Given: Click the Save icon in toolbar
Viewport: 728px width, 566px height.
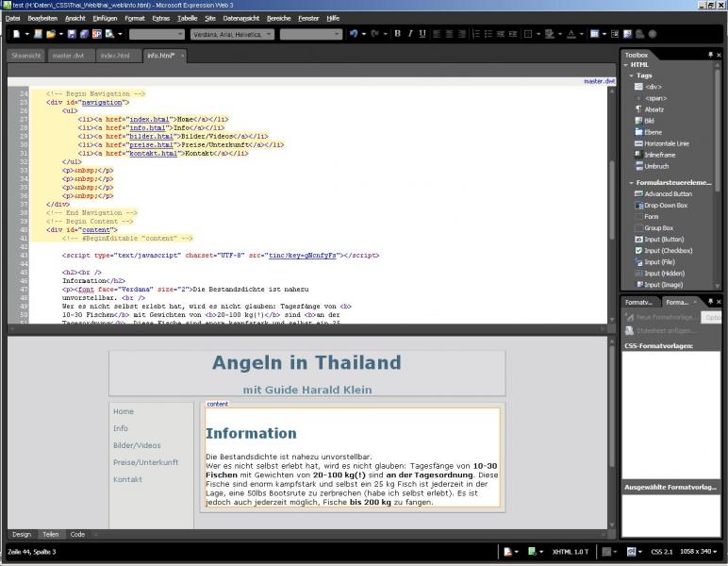Looking at the screenshot, I should pyautogui.click(x=71, y=34).
